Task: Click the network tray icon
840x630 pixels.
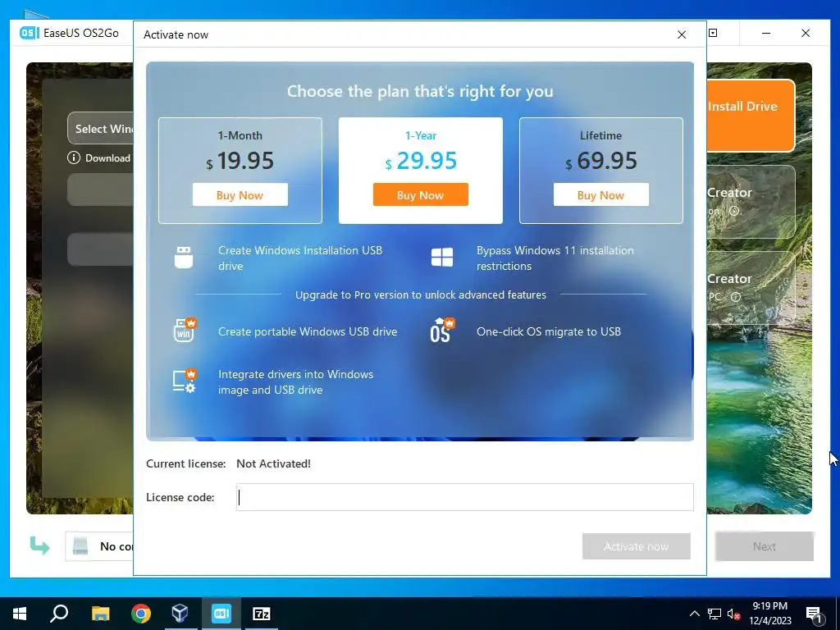Action: (714, 614)
